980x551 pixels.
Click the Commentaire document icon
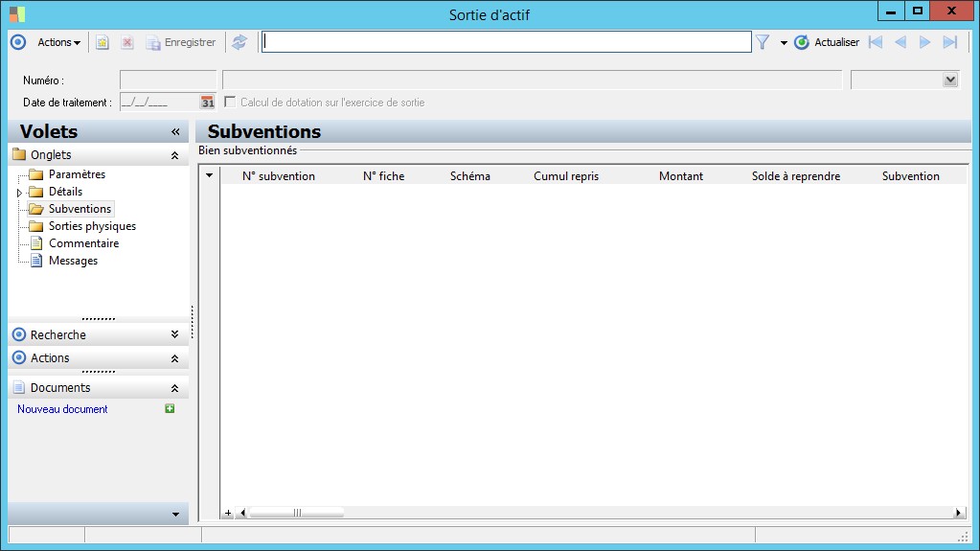coord(36,242)
